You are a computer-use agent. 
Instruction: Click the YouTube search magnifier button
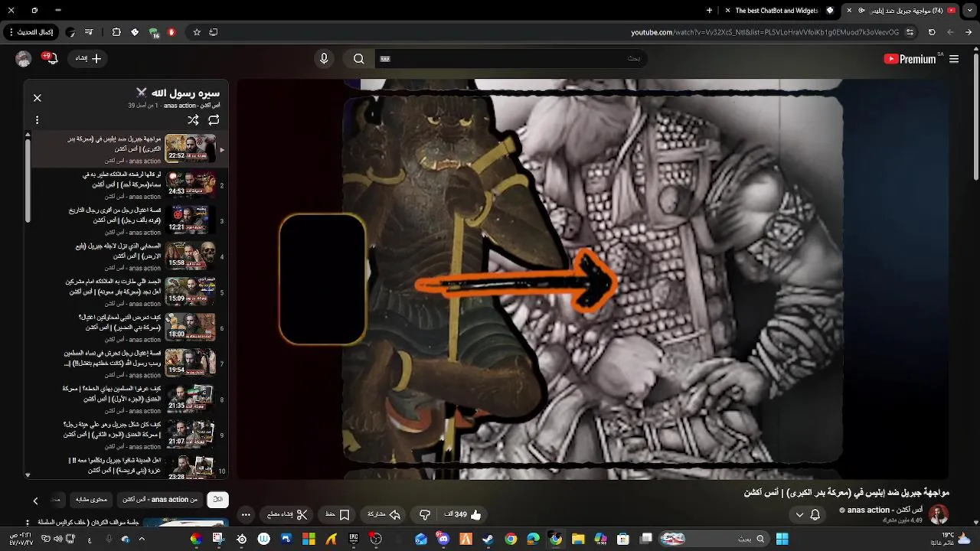[x=358, y=59]
